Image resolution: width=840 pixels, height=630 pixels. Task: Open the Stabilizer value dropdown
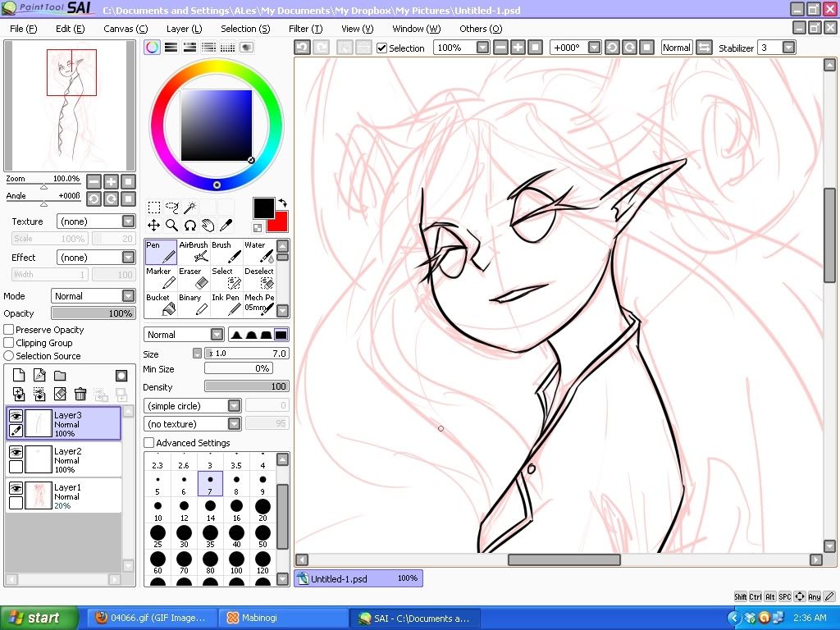(788, 48)
